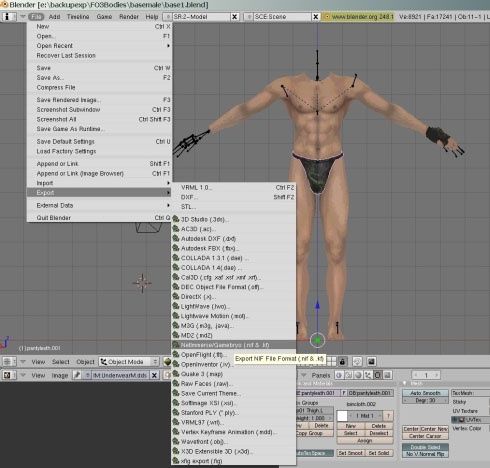
Task: Click the pin image icon beside IM:UnderwearM.dds
Action: [x=77, y=375]
